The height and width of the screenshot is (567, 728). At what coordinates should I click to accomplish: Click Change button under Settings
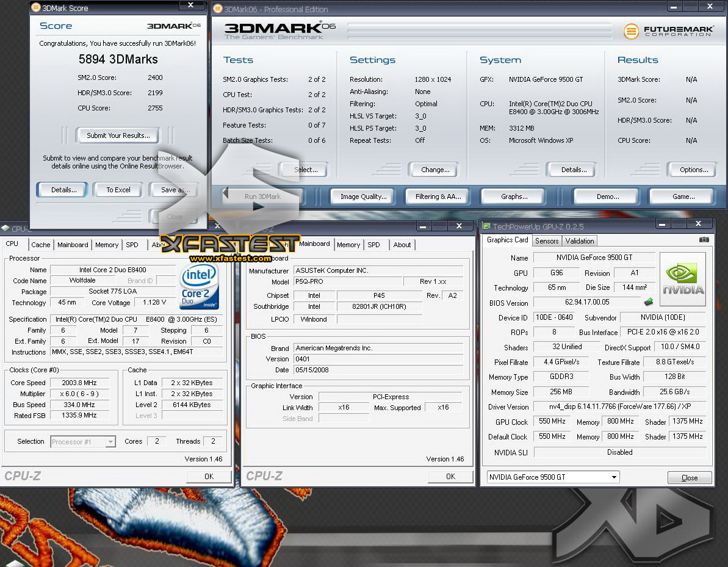tap(434, 170)
